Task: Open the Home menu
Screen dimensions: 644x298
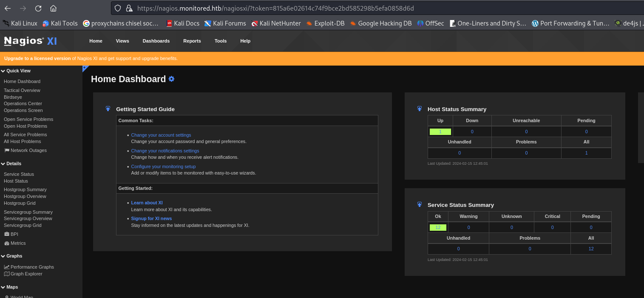Action: (96, 41)
